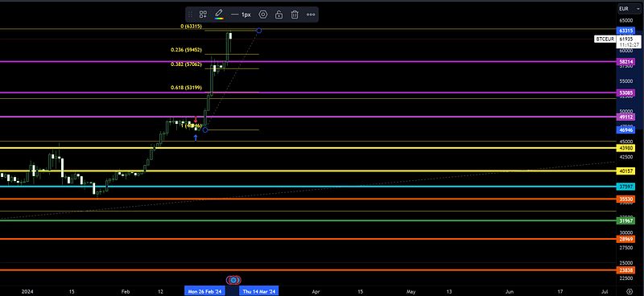Select the lower Fibonacci anchor point circle

pos(205,129)
